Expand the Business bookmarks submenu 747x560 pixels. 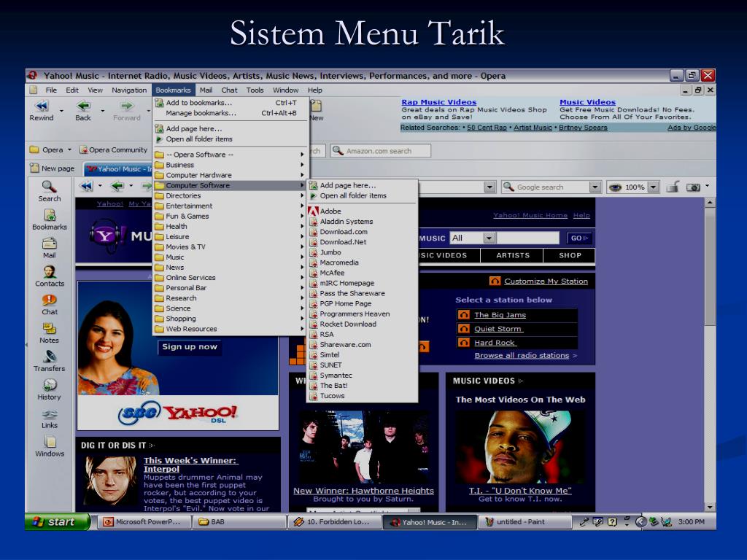tap(230, 165)
